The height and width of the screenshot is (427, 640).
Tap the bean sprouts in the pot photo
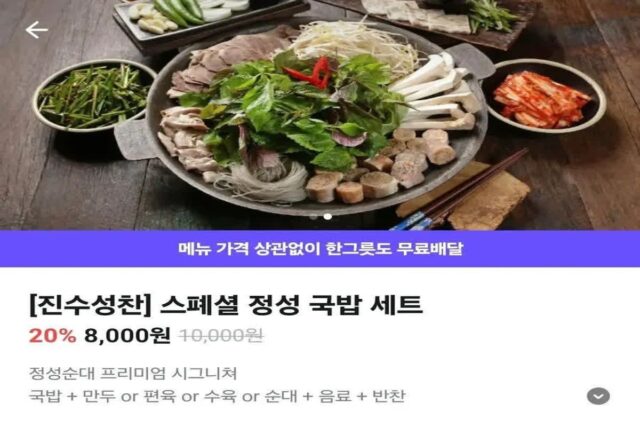coord(351,45)
